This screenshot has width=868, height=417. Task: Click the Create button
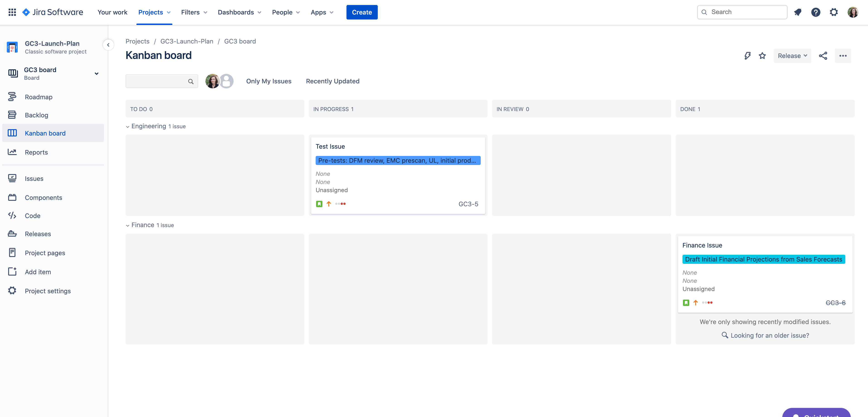tap(362, 12)
